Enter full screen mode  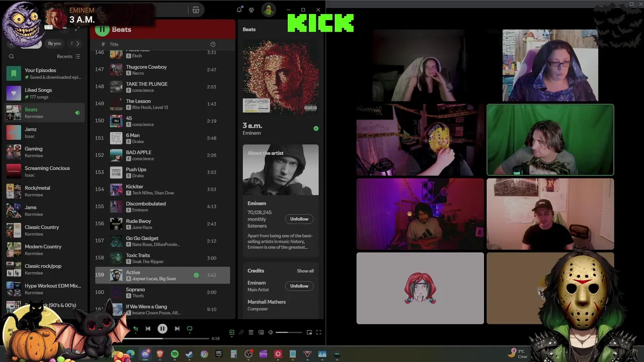coord(318,332)
